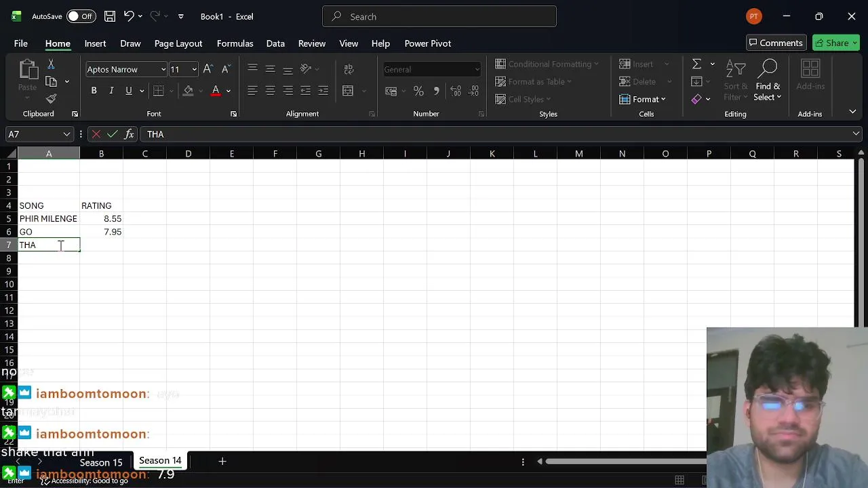Switch to the Formulas tab
Image resolution: width=868 pixels, height=488 pixels.
coord(235,43)
